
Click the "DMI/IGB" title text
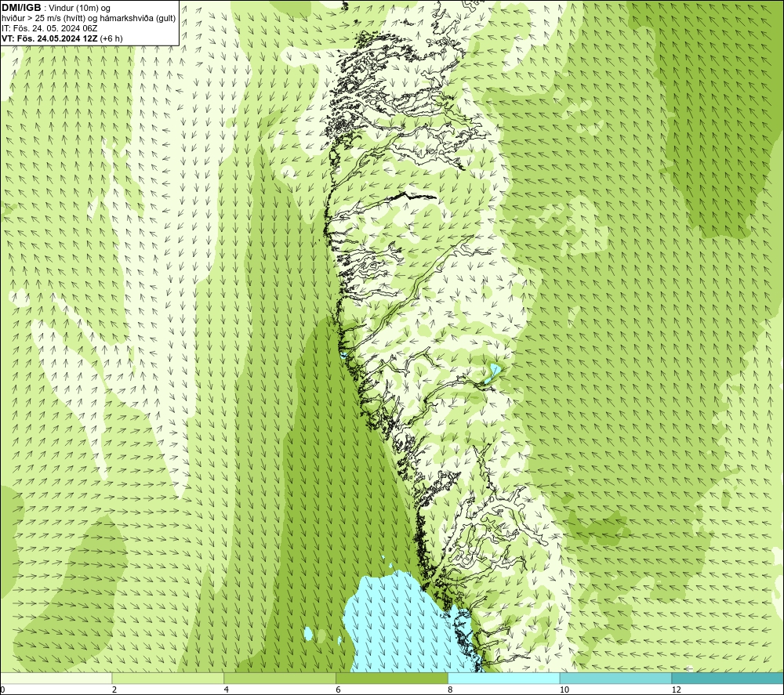coord(21,8)
